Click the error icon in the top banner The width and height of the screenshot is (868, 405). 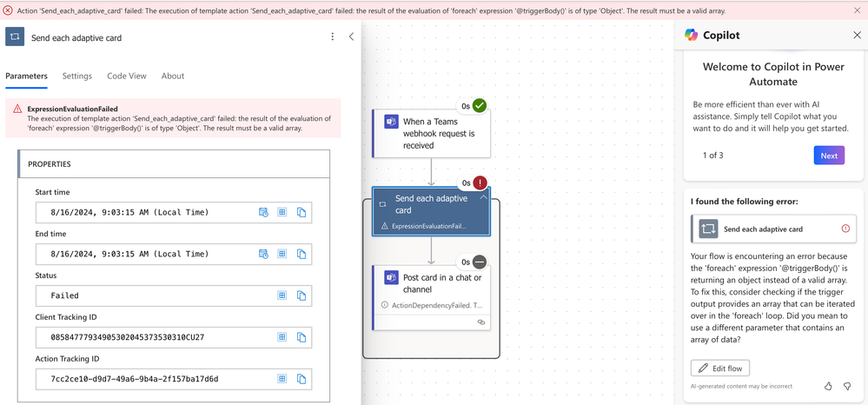8,10
